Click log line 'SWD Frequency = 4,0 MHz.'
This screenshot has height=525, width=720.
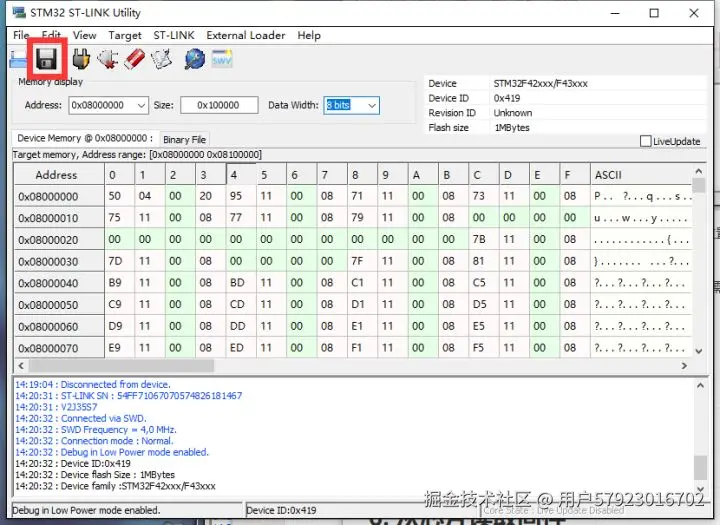click(96, 430)
